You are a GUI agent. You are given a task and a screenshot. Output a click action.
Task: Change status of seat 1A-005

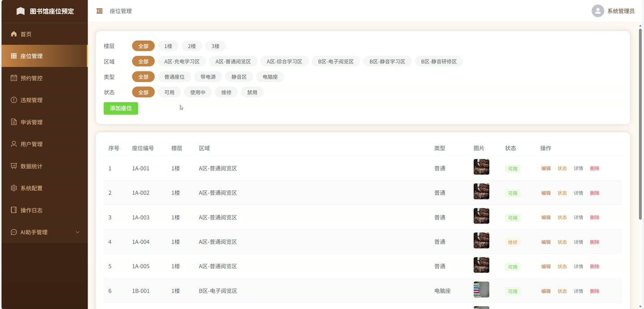tap(562, 266)
